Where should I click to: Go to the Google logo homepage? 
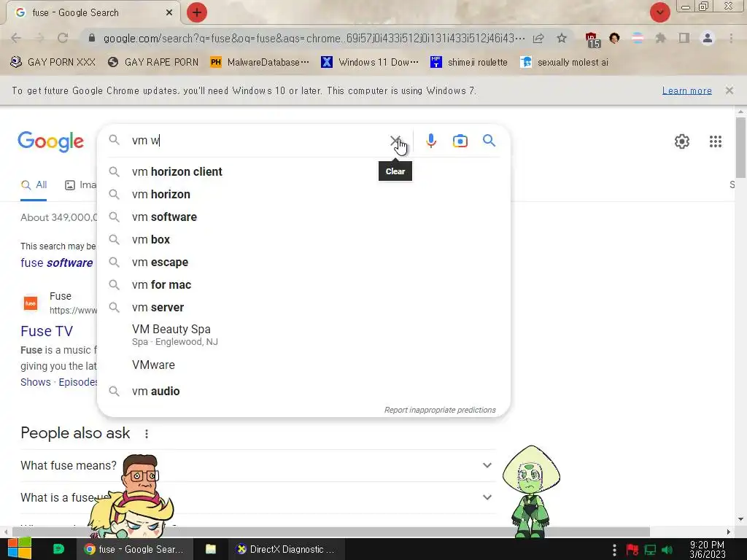(50, 141)
